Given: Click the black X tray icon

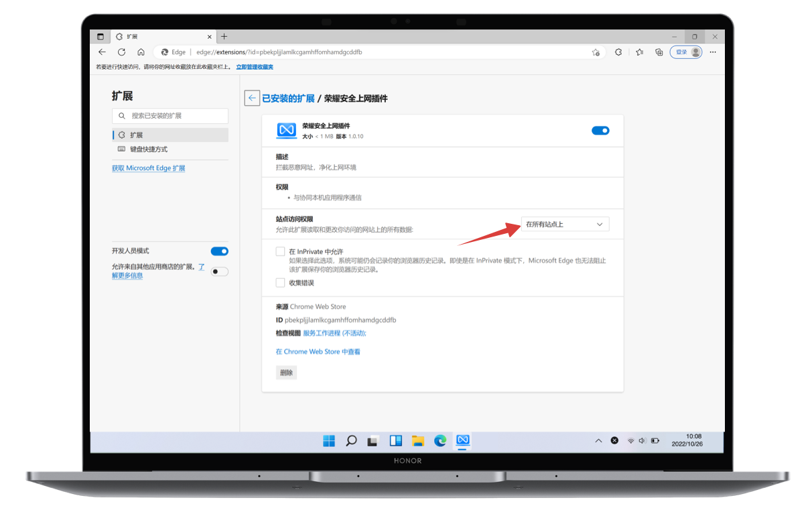Looking at the screenshot, I should (614, 440).
